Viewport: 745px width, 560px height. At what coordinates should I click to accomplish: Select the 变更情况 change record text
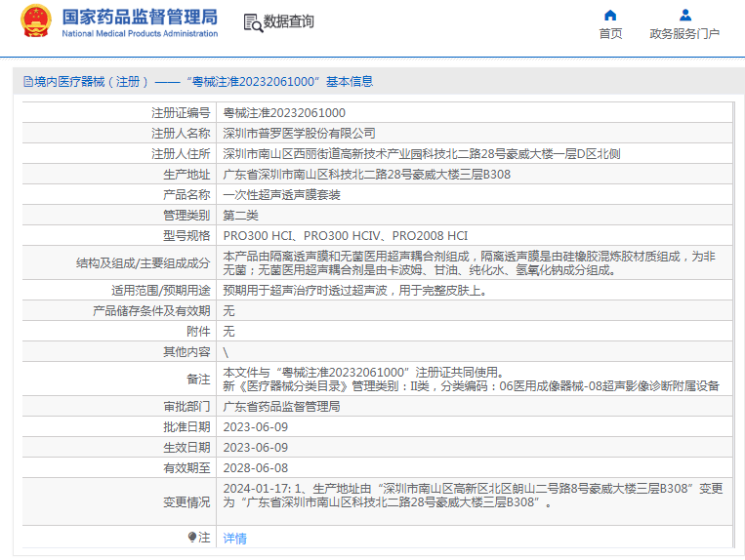point(474,495)
